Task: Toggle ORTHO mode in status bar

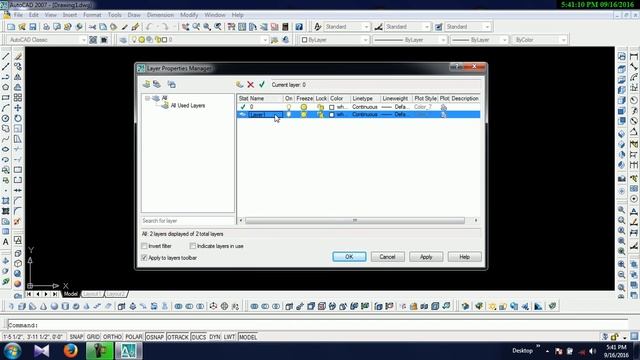Action: pyautogui.click(x=112, y=337)
